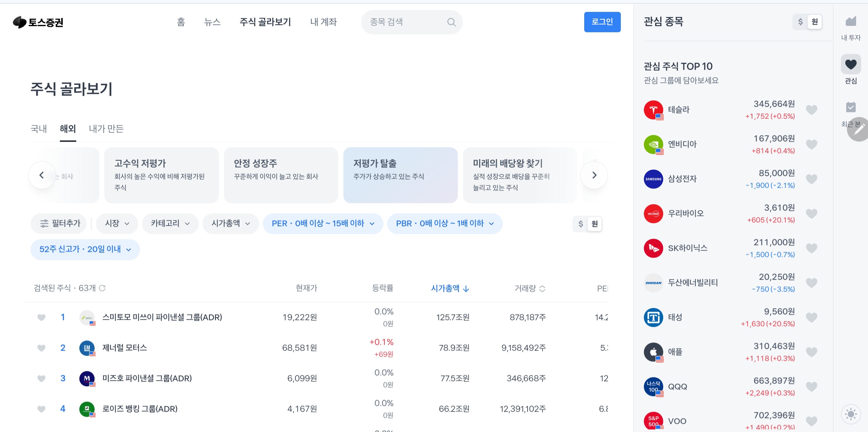
Task: Favorite SK하이닉스 with heart toggle
Action: click(x=811, y=248)
